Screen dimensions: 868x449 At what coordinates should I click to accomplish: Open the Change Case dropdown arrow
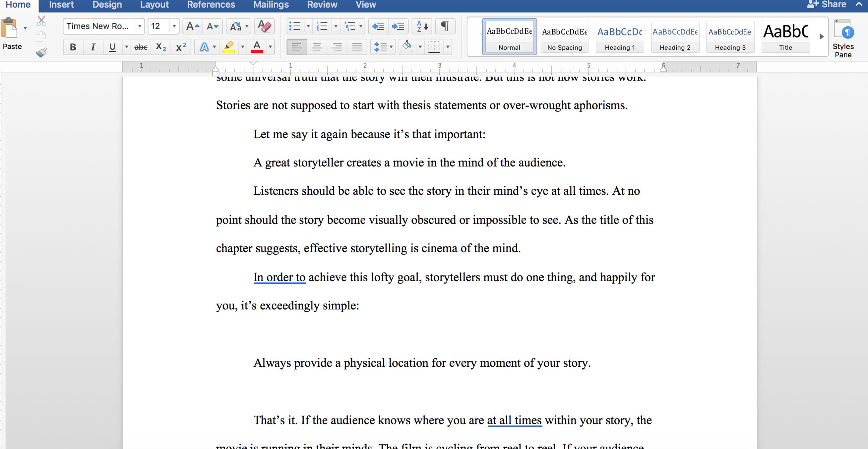point(247,26)
